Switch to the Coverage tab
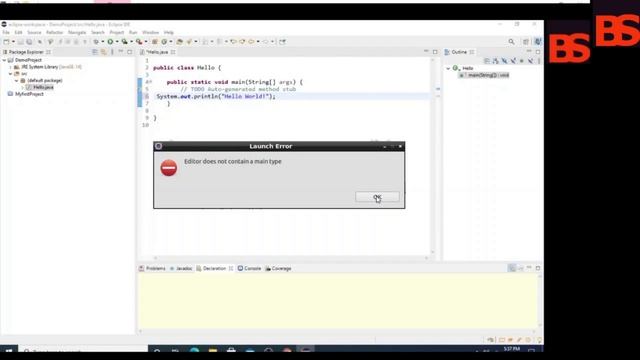 [x=278, y=268]
